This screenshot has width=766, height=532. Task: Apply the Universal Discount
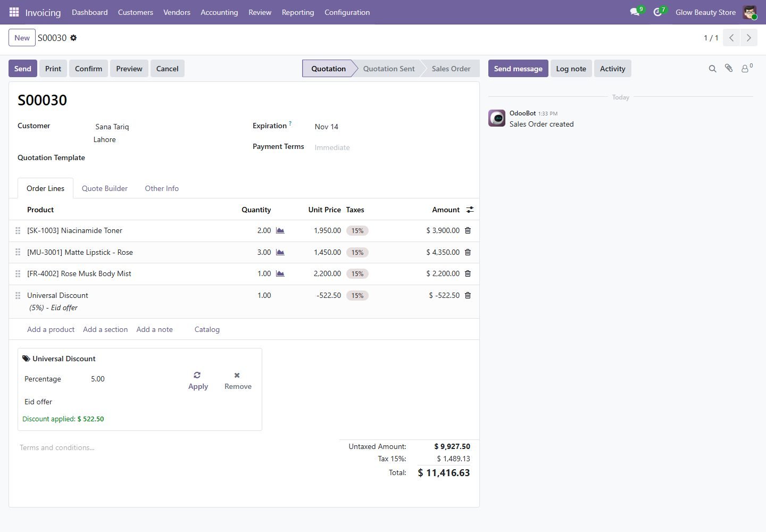point(198,381)
